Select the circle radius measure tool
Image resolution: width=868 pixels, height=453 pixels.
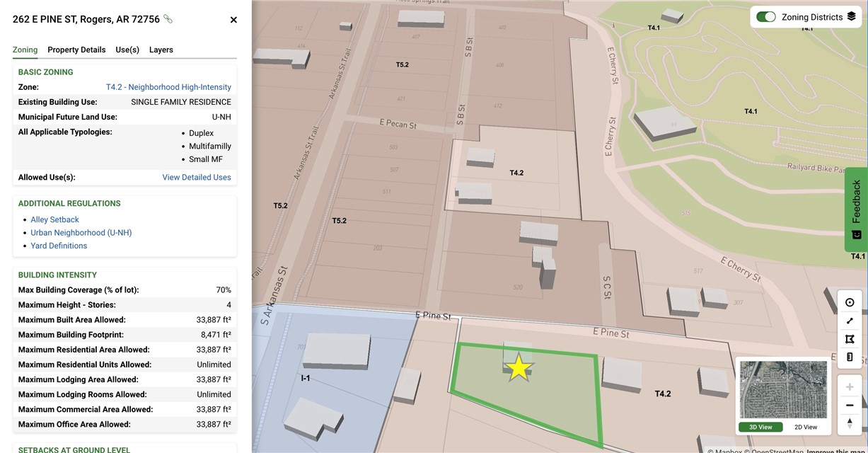click(x=850, y=302)
